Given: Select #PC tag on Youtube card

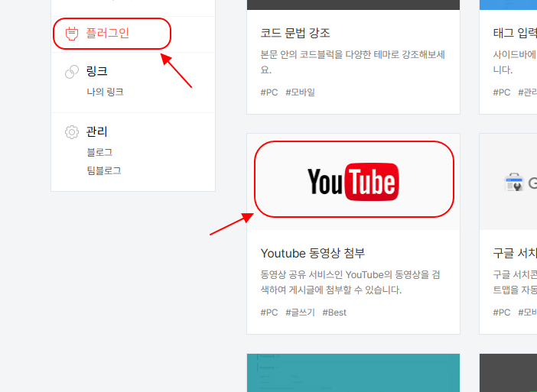Looking at the screenshot, I should tap(268, 313).
